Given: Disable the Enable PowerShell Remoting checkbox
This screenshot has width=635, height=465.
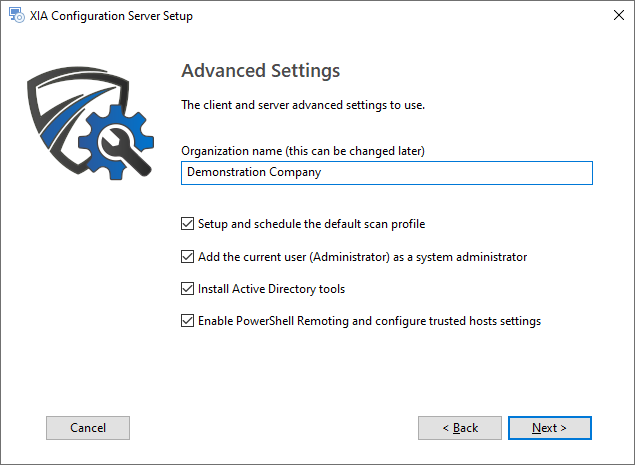Looking at the screenshot, I should 187,321.
